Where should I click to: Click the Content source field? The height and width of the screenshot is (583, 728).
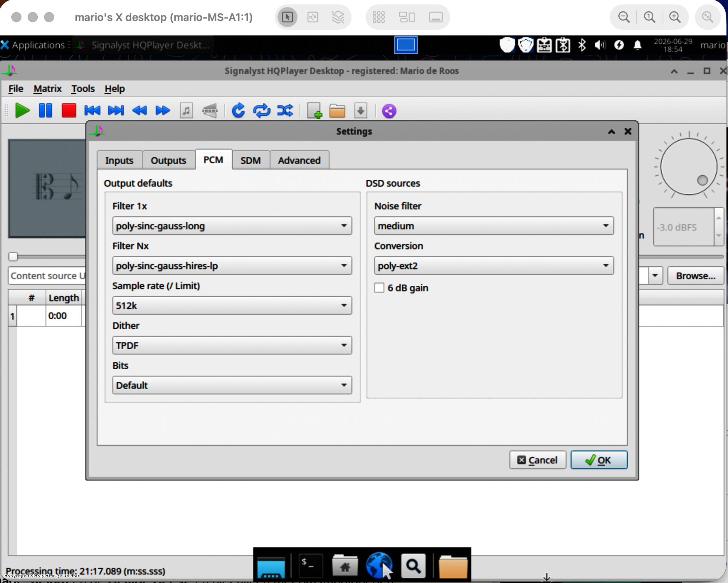(x=47, y=276)
